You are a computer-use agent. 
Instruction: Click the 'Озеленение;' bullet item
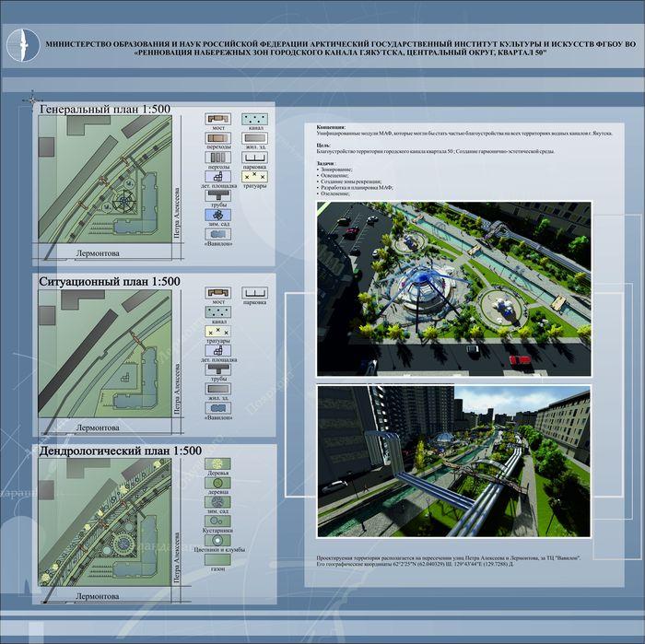pyautogui.click(x=334, y=193)
